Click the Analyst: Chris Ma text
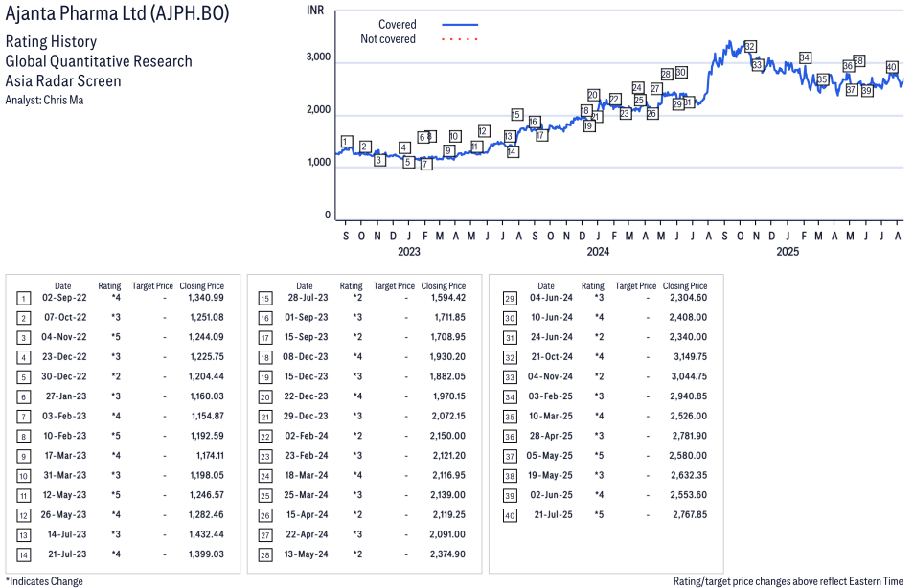 pyautogui.click(x=44, y=100)
